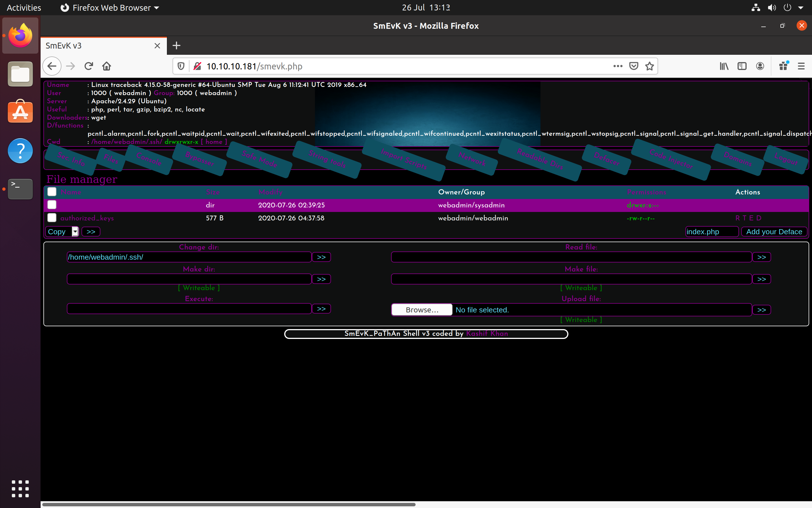Open the authorized_keys file link

point(87,218)
